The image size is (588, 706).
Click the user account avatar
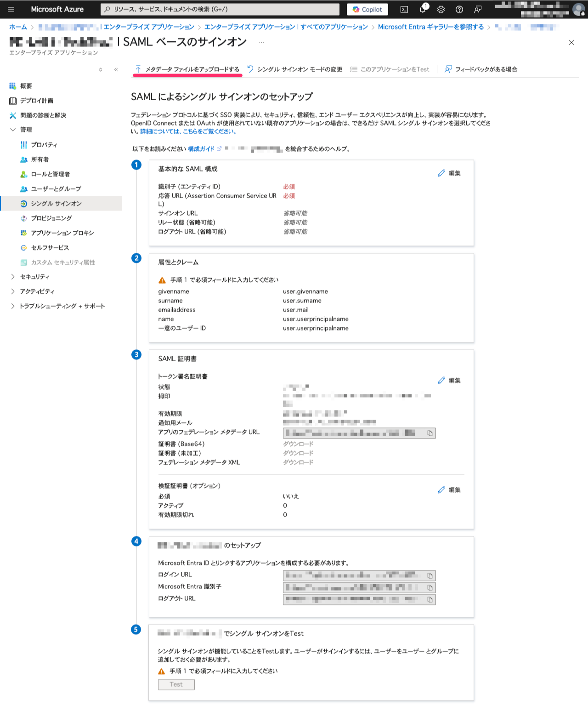(578, 9)
